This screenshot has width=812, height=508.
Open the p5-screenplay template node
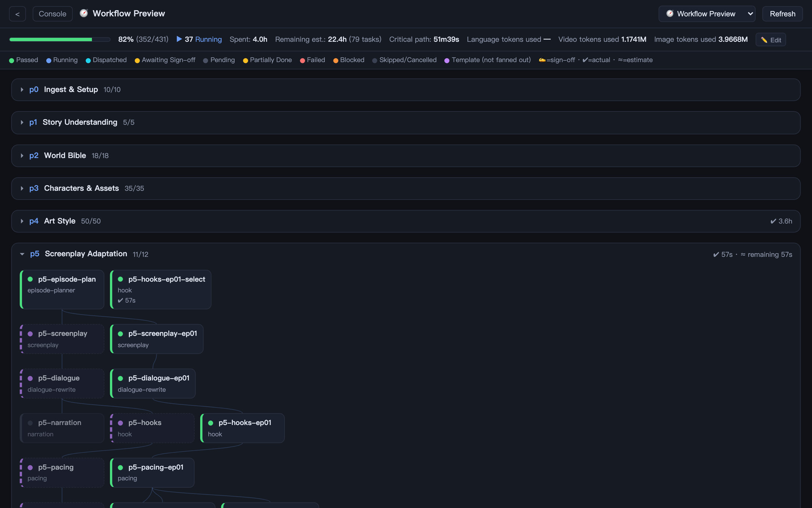62,339
